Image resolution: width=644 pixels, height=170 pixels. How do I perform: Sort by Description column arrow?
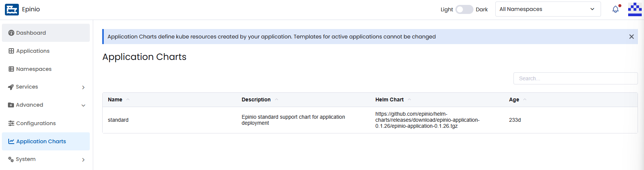tap(277, 100)
